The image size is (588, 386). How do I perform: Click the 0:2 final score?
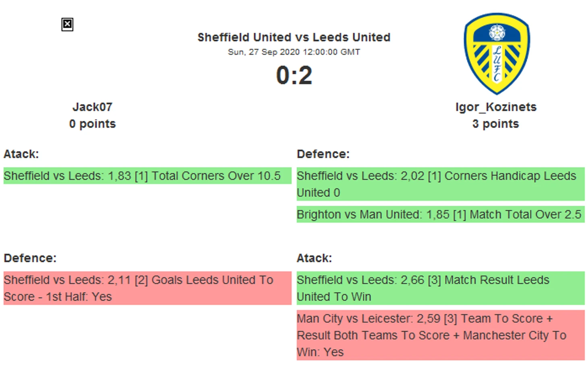coord(294,75)
